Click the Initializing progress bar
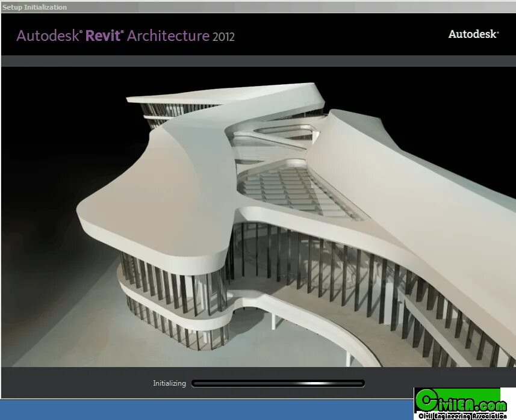The width and height of the screenshot is (516, 420). coord(278,383)
